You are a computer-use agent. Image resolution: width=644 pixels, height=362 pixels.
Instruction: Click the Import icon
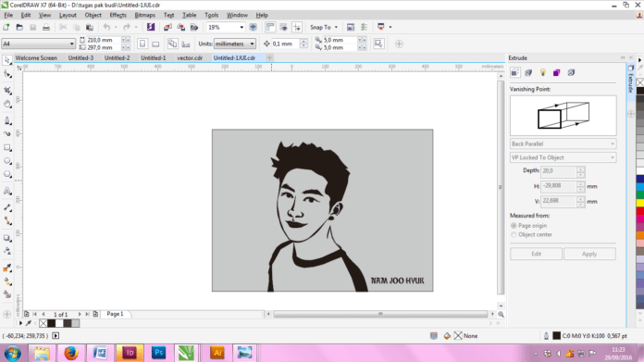(x=167, y=27)
